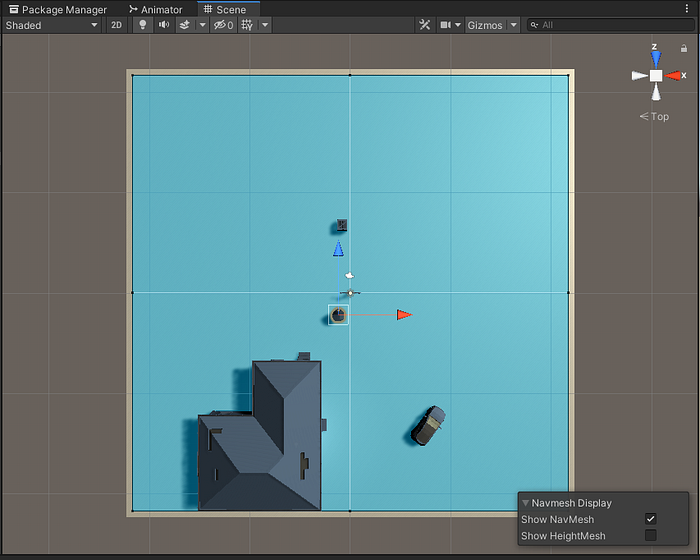Collapse the Navmesh Display panel

tap(526, 503)
